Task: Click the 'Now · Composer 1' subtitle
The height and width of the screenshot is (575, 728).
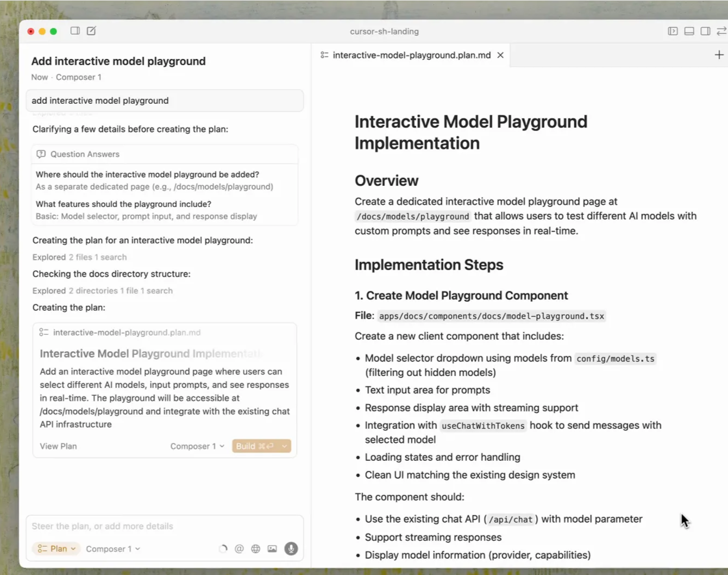Action: tap(66, 77)
